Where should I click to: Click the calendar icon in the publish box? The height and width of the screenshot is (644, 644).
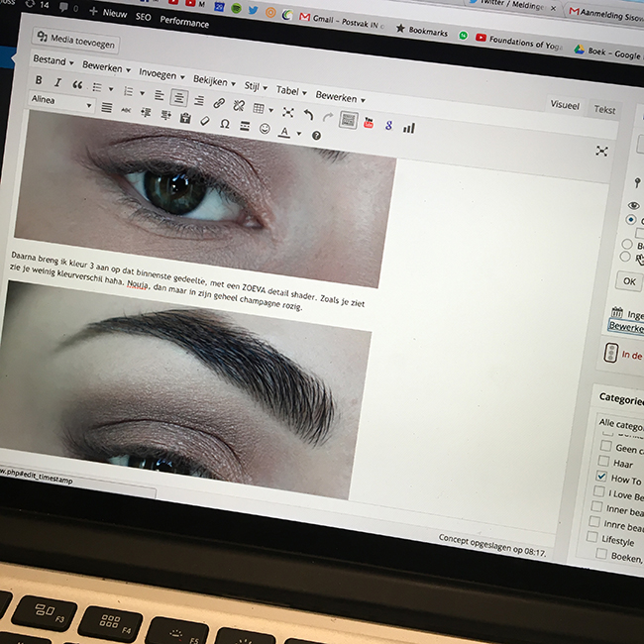(617, 312)
